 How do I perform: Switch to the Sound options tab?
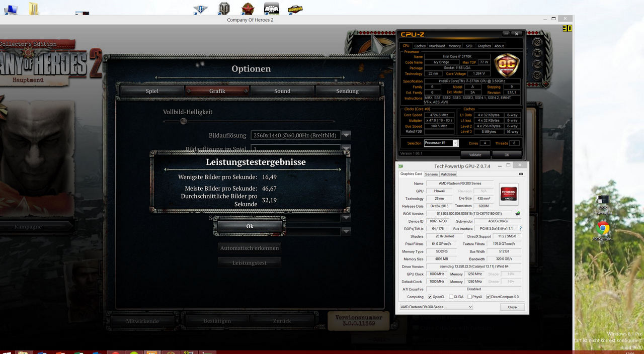coord(282,91)
